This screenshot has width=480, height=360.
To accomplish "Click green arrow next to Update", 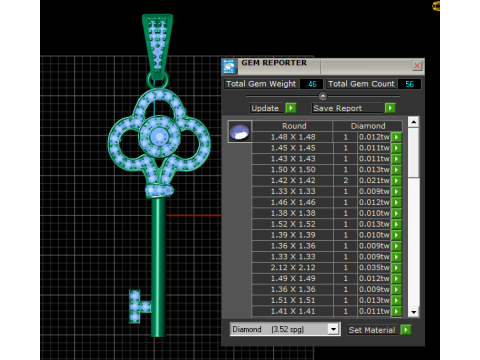I will tap(291, 108).
